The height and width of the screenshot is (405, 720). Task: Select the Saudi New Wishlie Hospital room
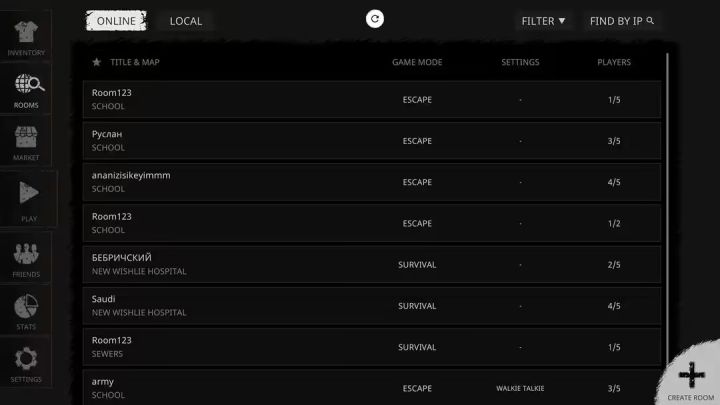[x=371, y=306]
